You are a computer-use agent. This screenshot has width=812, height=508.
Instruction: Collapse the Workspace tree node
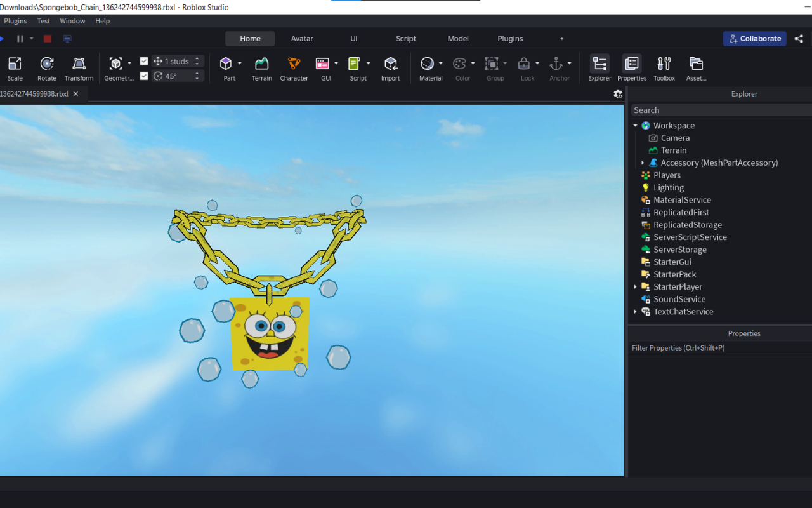coord(635,126)
